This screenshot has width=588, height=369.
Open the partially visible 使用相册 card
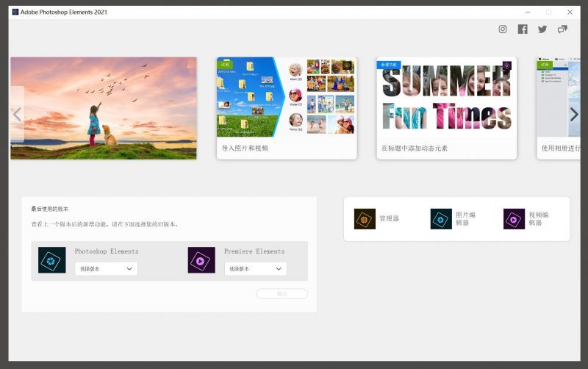point(559,108)
